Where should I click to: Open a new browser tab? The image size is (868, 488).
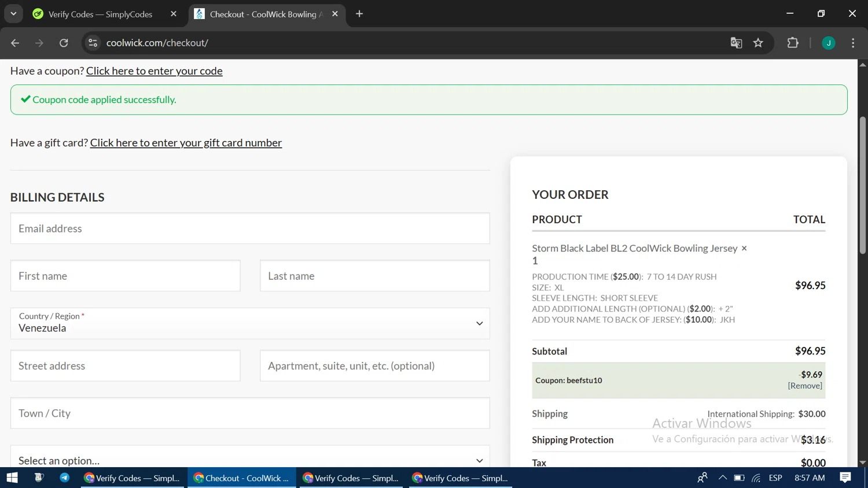coord(359,14)
